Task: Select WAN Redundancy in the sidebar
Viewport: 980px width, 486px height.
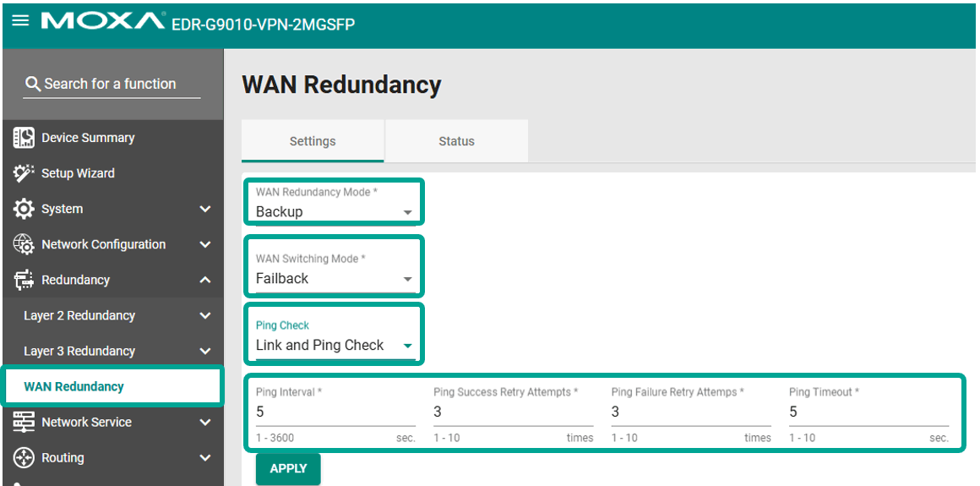Action: click(74, 386)
